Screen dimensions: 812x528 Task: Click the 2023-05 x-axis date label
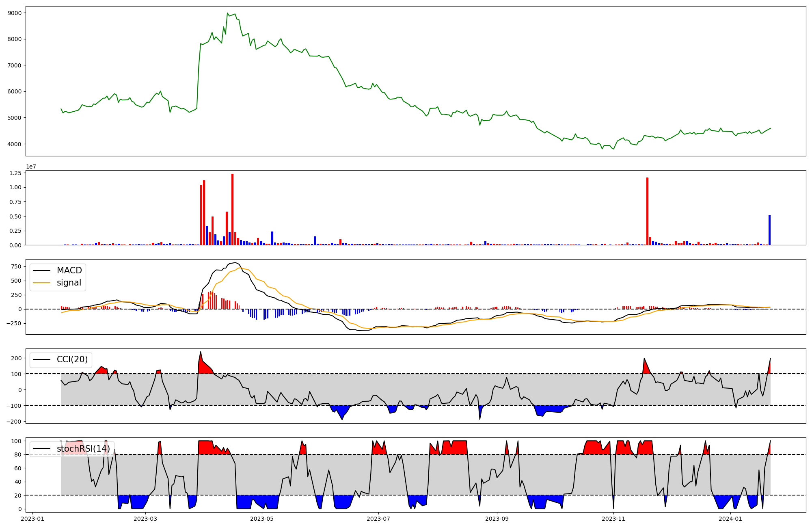262,519
